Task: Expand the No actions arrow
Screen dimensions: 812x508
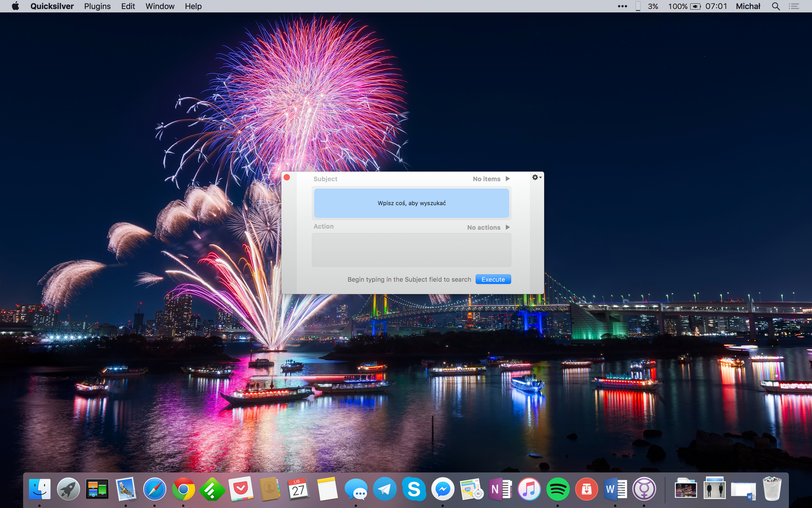Action: pos(507,227)
